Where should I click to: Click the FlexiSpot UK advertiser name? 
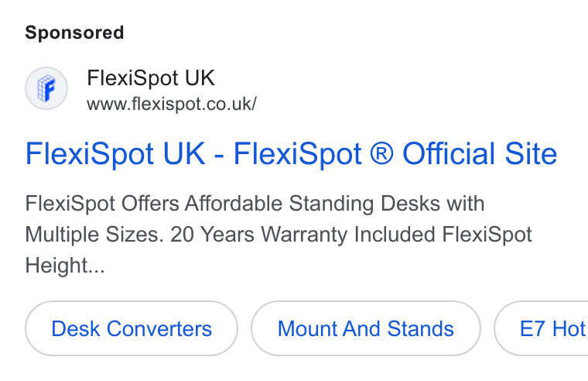tap(151, 78)
